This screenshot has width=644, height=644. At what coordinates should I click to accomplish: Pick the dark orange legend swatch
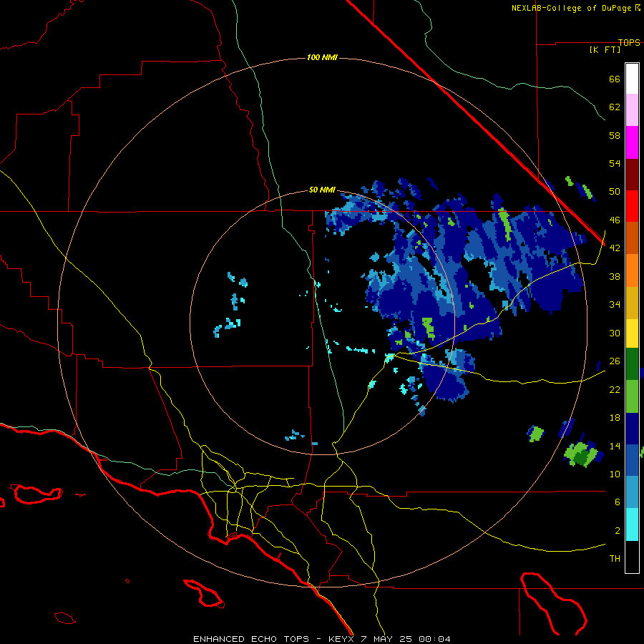(x=632, y=238)
